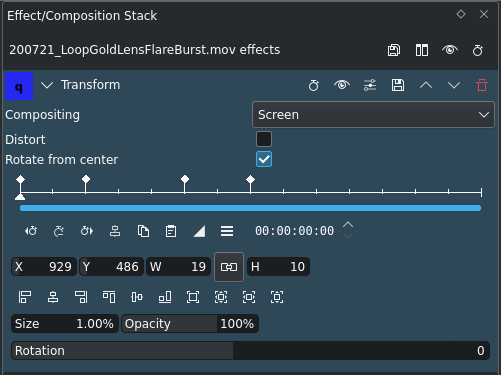Enable the Distort checkbox
Screen dimensions: 501x375
[x=264, y=139]
